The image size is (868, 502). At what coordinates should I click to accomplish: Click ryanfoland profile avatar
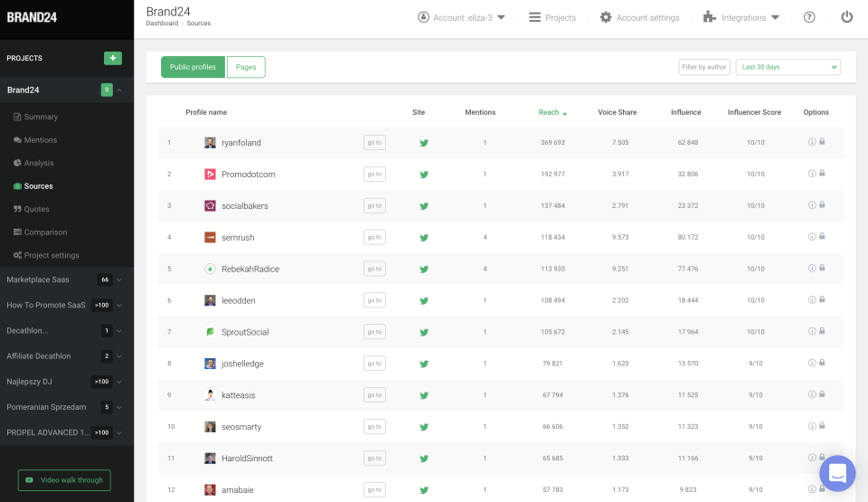210,143
